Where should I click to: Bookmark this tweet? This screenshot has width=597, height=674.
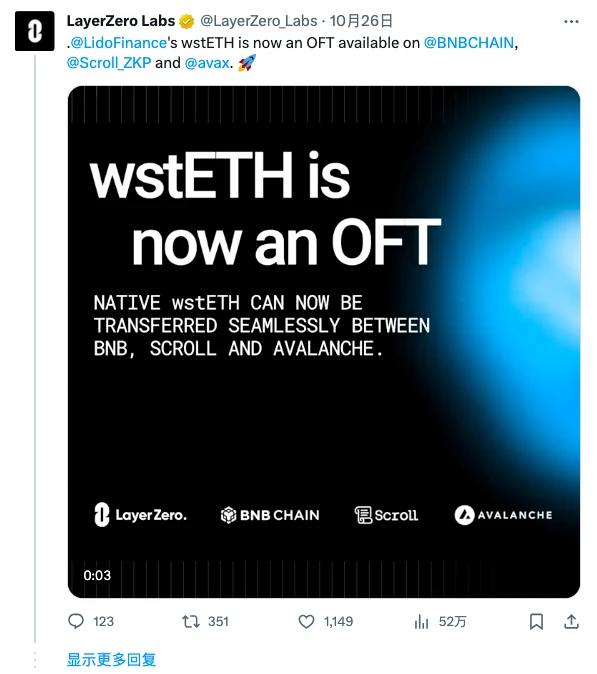[536, 622]
